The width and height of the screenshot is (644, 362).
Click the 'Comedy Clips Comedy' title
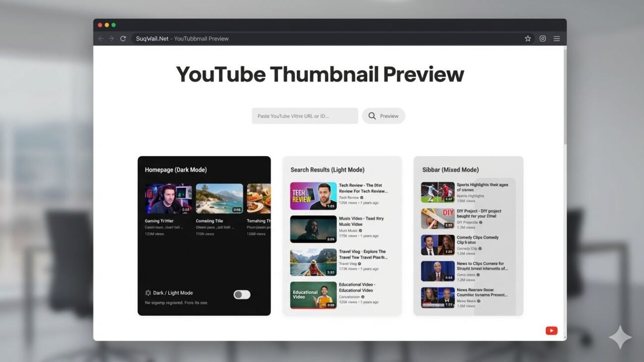478,240
